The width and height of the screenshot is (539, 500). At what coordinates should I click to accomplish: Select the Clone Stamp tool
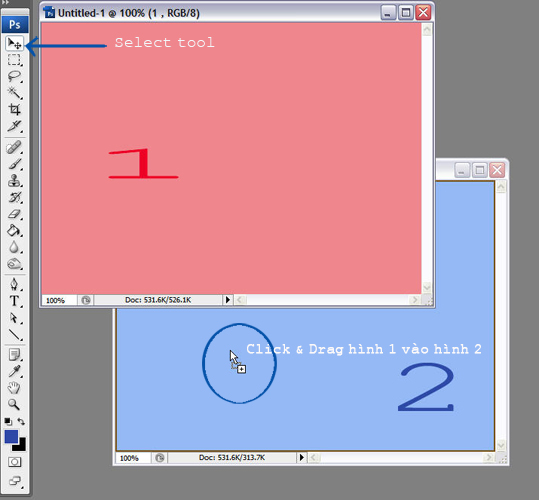pos(14,180)
